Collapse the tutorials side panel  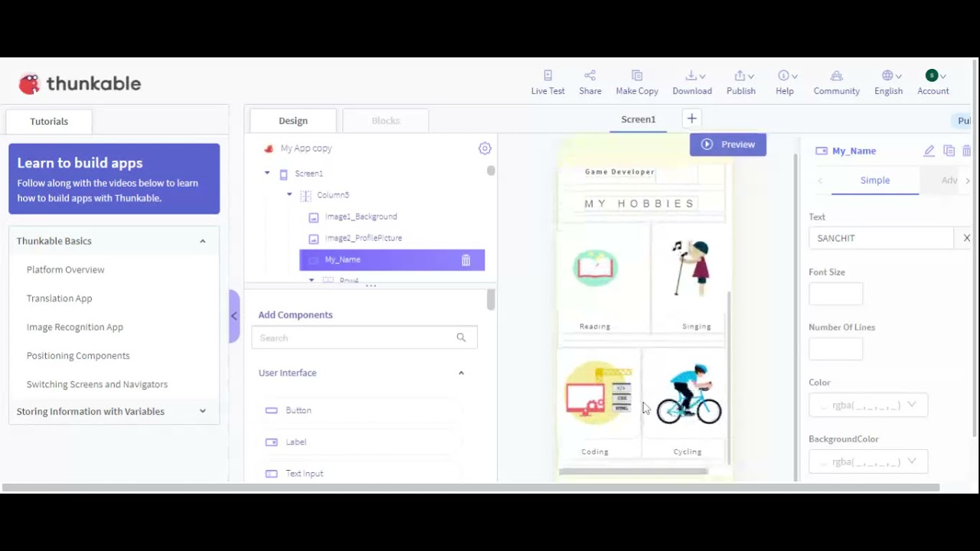[234, 316]
